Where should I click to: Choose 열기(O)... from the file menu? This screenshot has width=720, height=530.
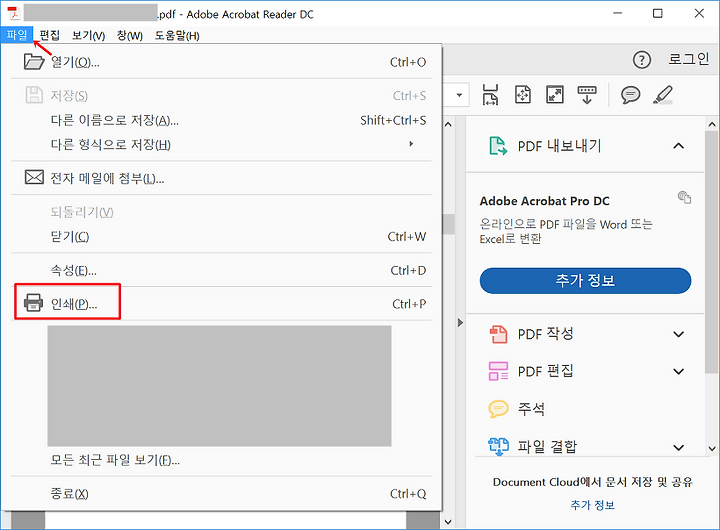point(221,62)
